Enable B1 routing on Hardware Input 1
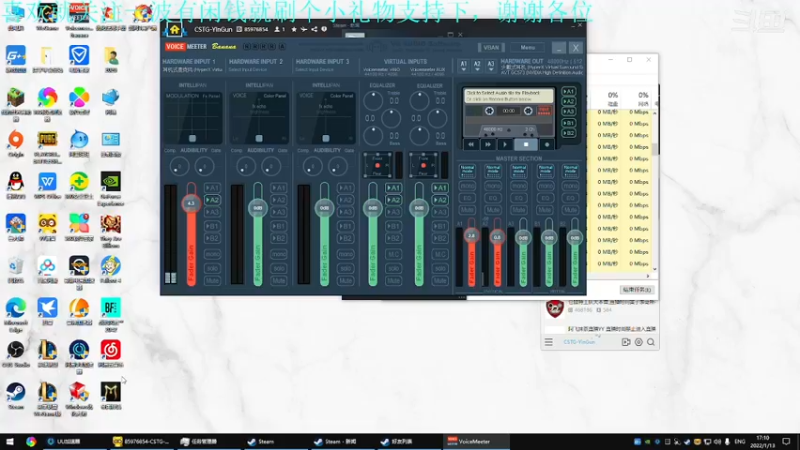Screen dimensions: 800x450 coord(212,226)
